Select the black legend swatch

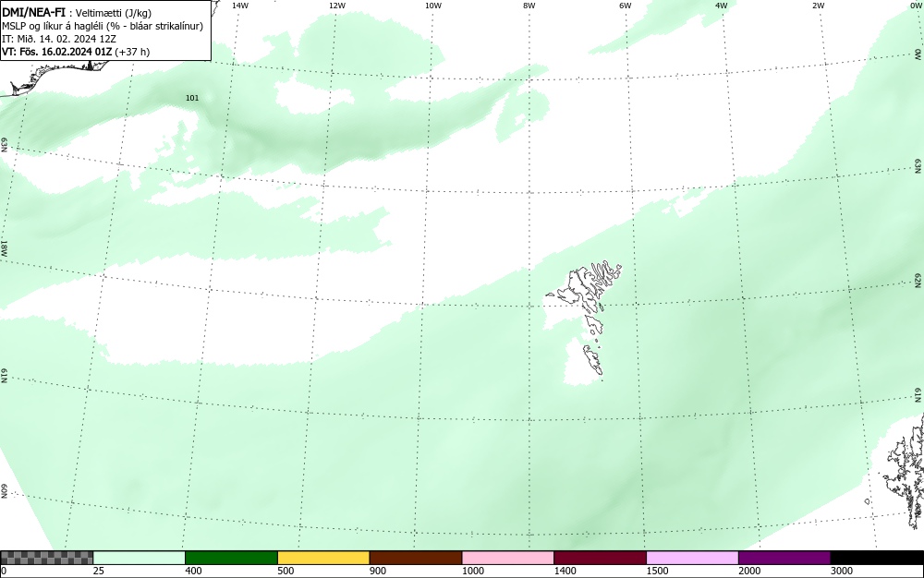click(877, 558)
